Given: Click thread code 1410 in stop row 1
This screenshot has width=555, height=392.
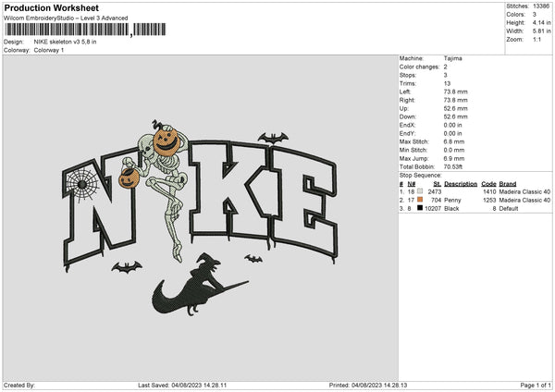Looking at the screenshot, I should [489, 191].
